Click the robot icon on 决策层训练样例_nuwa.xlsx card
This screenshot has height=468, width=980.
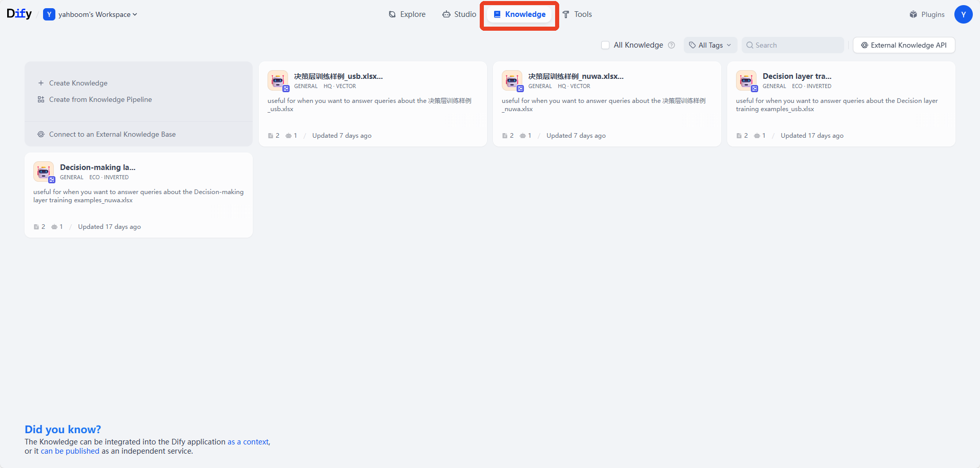point(512,80)
